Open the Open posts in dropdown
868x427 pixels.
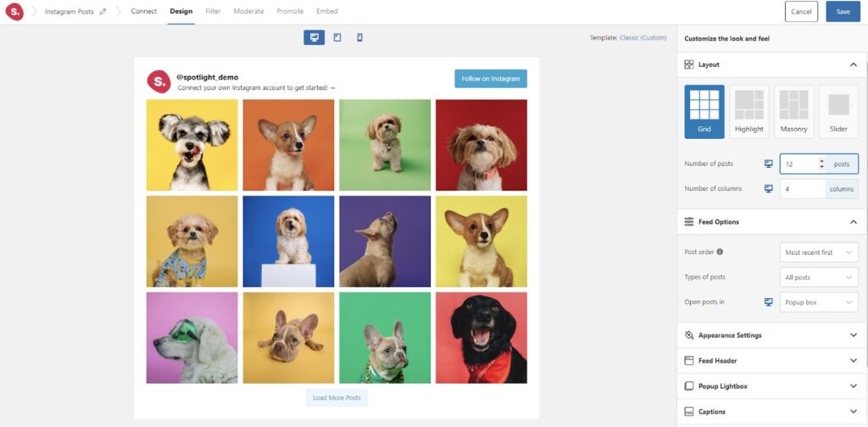(819, 302)
